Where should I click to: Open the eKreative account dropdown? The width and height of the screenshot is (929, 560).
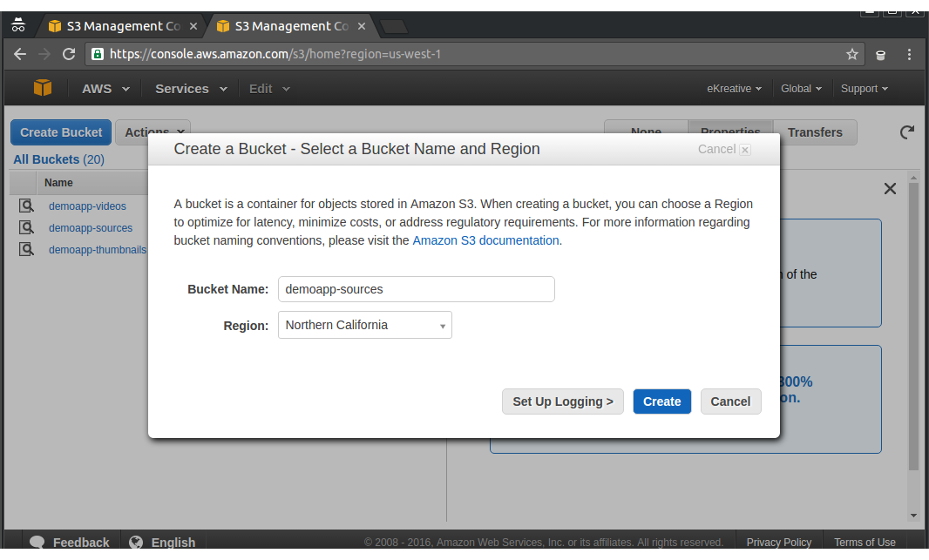pyautogui.click(x=734, y=89)
